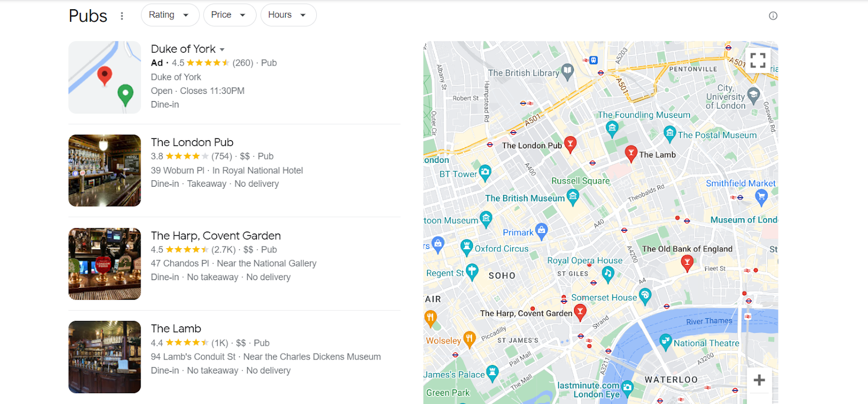Click the River Thames label
The width and height of the screenshot is (868, 404).
point(709,321)
